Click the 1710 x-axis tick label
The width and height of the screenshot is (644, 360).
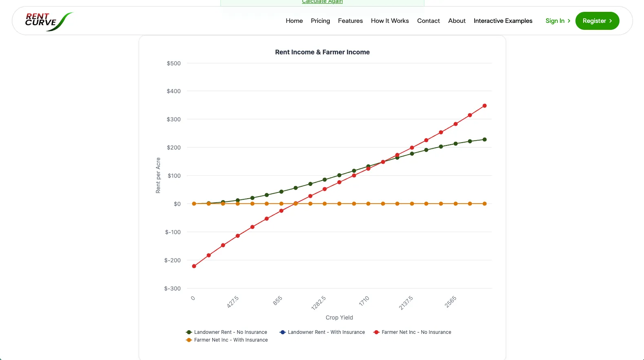pos(364,301)
